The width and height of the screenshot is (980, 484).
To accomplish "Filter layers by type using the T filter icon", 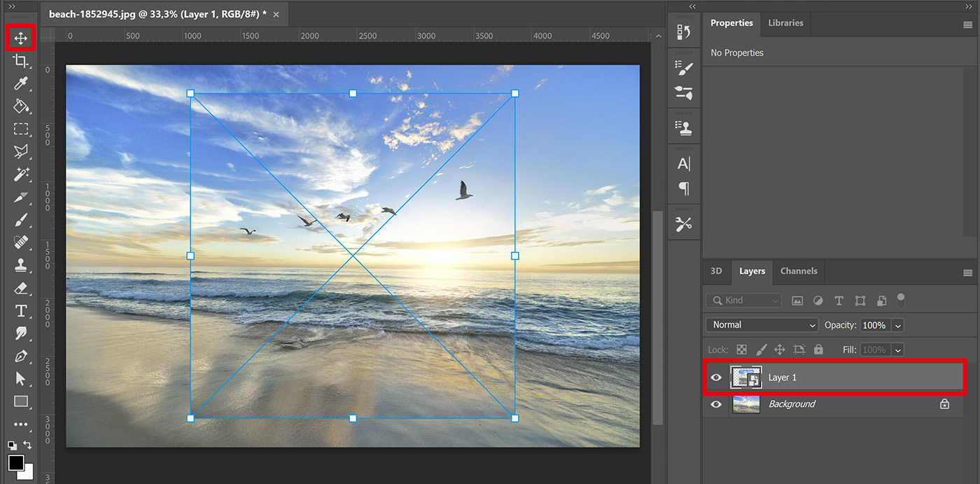I will click(x=839, y=300).
